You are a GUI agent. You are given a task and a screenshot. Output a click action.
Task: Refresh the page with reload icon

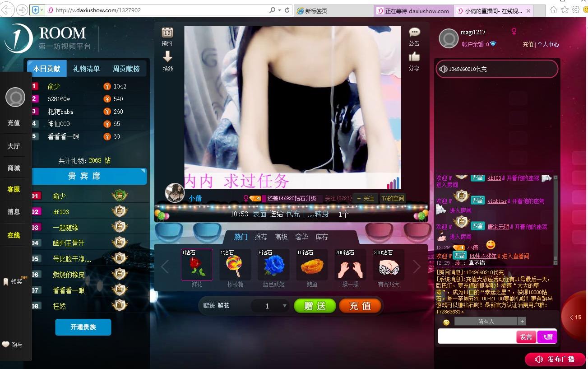click(287, 10)
